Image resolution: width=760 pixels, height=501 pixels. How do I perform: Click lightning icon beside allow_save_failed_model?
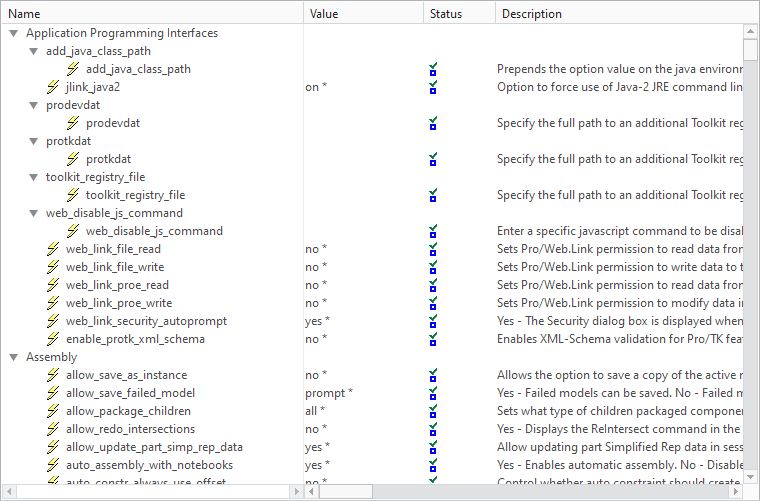[53, 393]
